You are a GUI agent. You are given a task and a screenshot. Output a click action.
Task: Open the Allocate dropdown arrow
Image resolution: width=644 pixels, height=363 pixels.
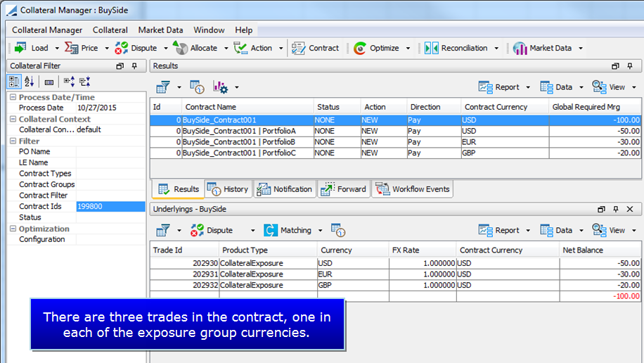click(x=226, y=48)
